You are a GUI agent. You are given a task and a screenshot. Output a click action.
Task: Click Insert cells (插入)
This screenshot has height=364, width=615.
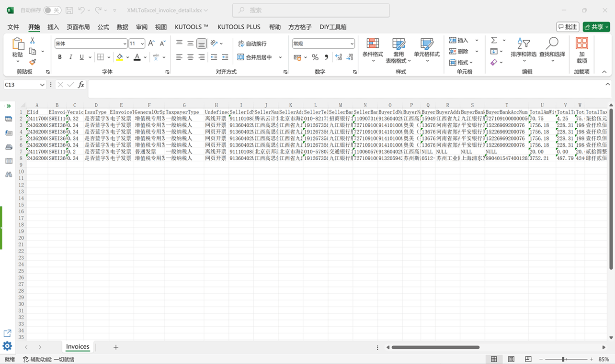click(459, 40)
